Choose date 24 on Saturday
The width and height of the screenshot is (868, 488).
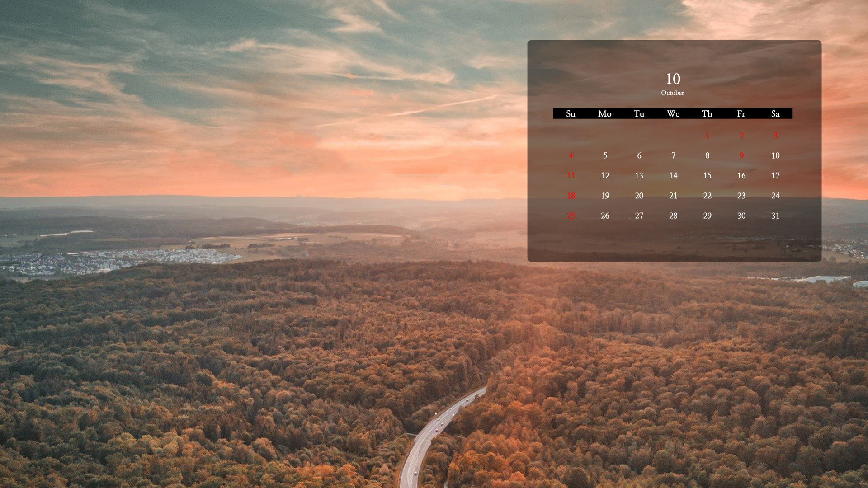point(775,196)
